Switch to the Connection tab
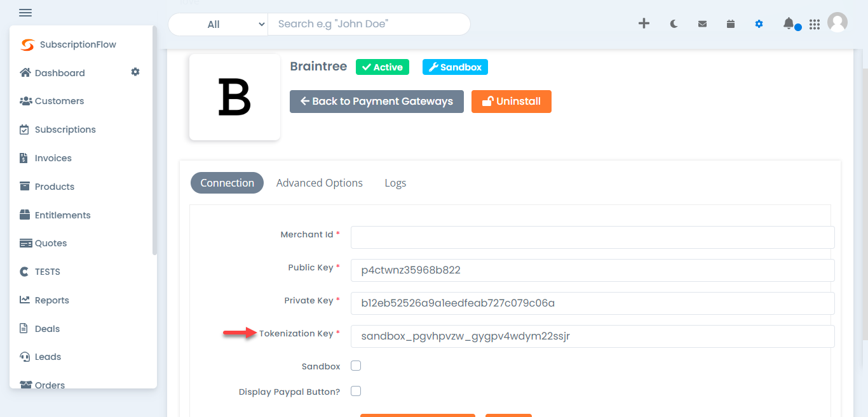The height and width of the screenshot is (417, 868). (227, 183)
